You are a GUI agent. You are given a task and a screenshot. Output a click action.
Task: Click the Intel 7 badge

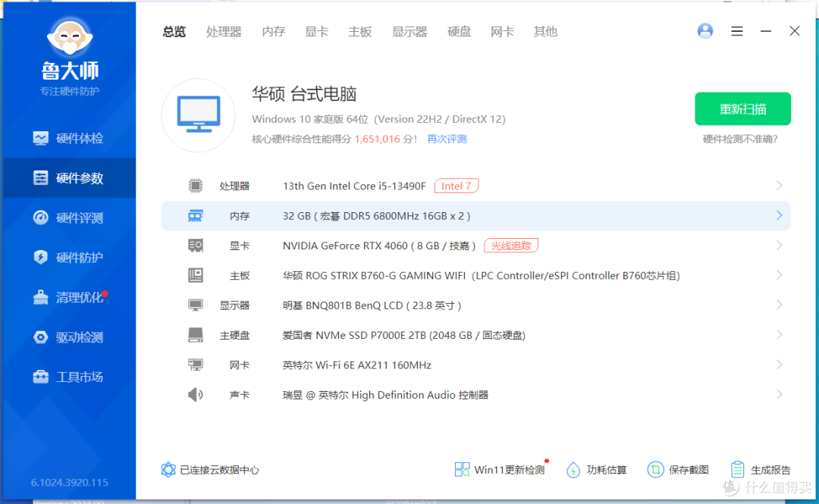[x=457, y=186]
